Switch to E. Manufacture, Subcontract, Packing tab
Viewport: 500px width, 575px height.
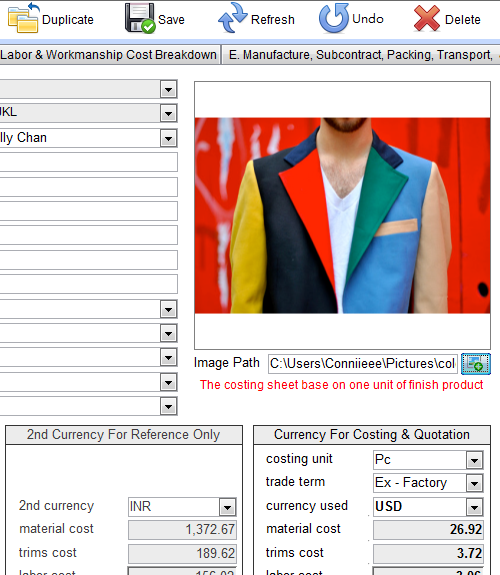coord(361,55)
